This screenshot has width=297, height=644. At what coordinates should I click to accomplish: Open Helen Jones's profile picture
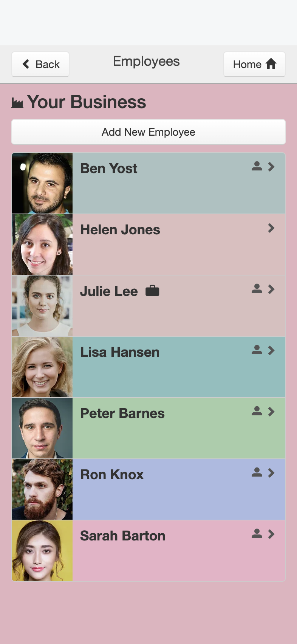tap(42, 245)
